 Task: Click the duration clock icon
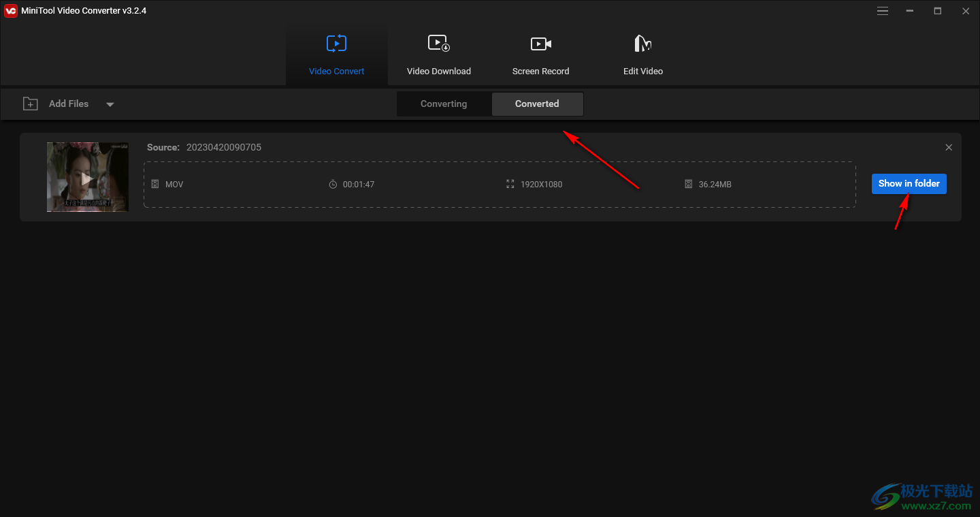click(x=333, y=185)
